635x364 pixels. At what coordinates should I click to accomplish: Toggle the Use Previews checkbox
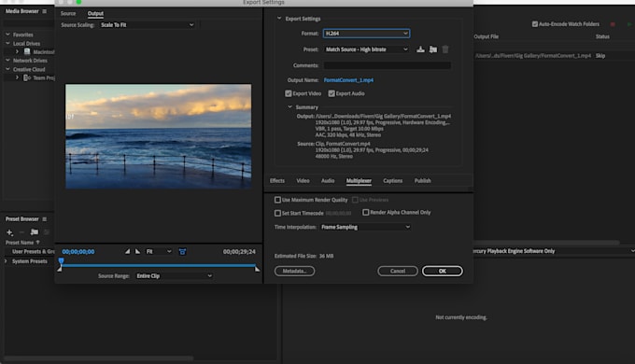[355, 200]
